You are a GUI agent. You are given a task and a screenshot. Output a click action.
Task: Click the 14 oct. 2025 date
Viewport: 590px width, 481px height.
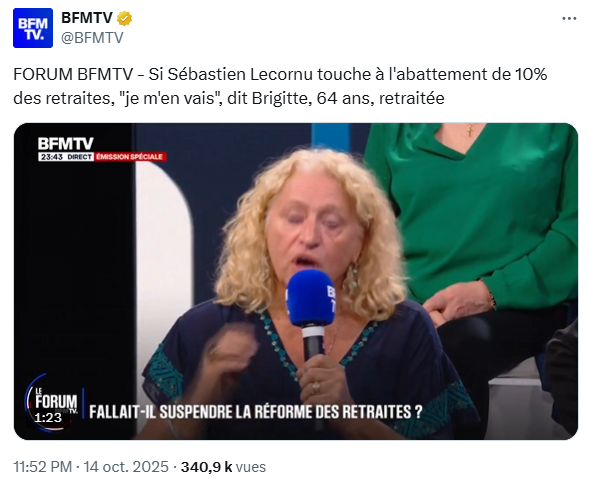click(x=126, y=467)
